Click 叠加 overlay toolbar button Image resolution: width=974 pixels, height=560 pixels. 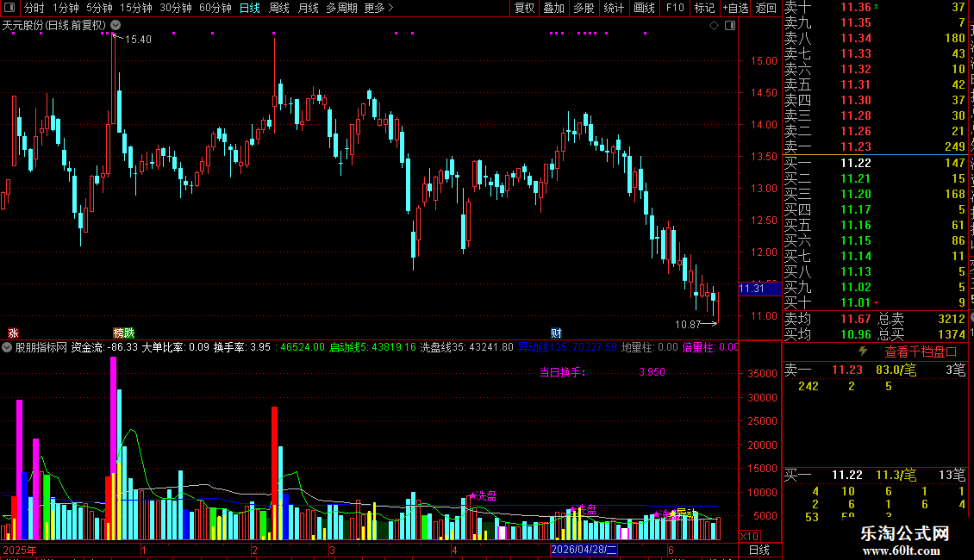[553, 8]
